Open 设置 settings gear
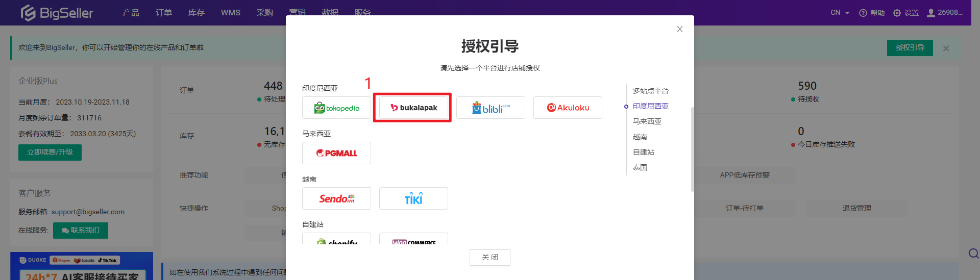980x280 pixels. pos(906,13)
